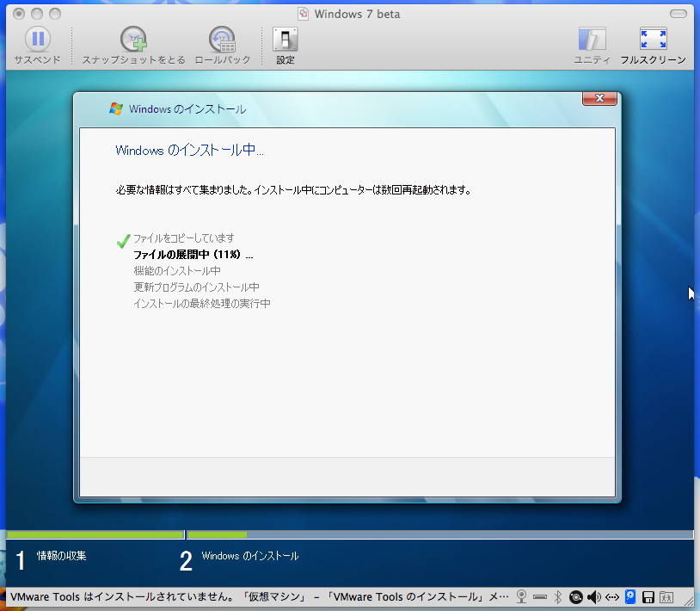Zoom the VMware window with the third title-bar button
This screenshot has width=700, height=611.
click(55, 14)
